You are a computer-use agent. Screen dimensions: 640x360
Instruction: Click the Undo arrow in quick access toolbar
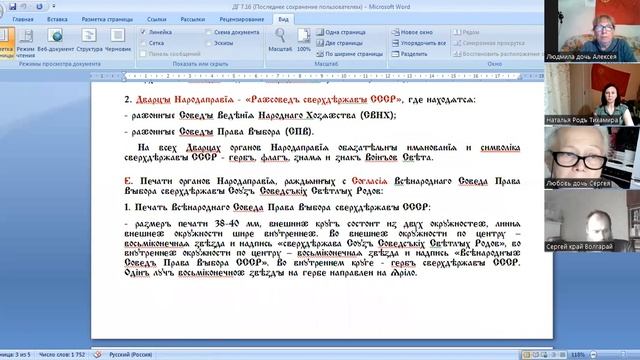(24, 7)
